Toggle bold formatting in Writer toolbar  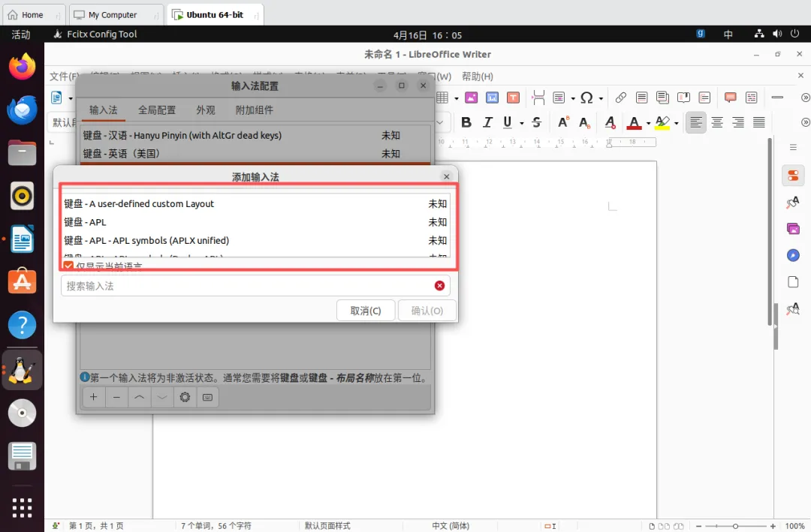pos(466,122)
